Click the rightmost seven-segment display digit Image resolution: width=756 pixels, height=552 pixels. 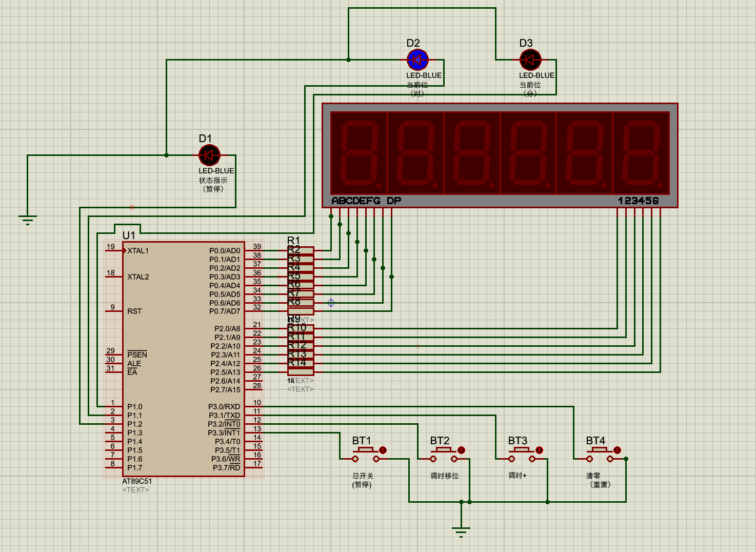[641, 153]
